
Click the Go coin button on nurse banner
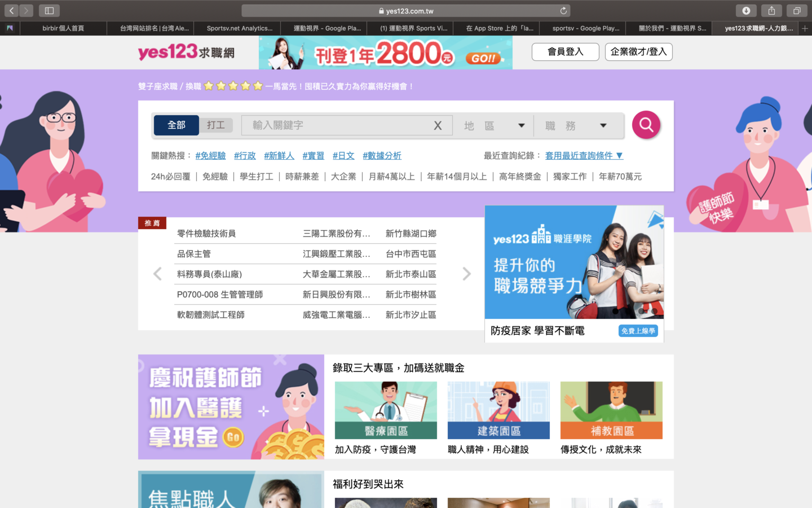pyautogui.click(x=233, y=436)
